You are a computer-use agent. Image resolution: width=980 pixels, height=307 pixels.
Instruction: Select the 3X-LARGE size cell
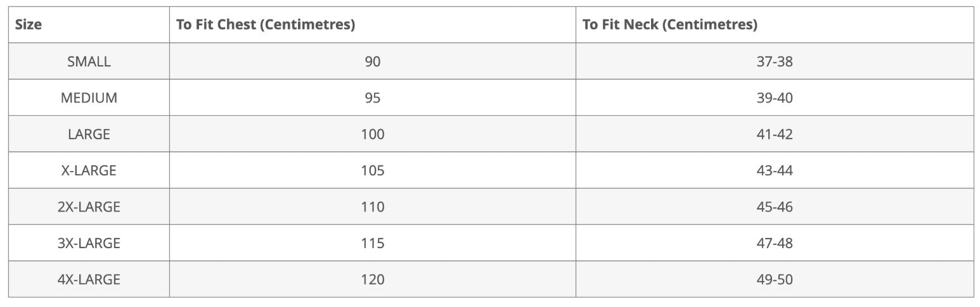[x=89, y=243]
